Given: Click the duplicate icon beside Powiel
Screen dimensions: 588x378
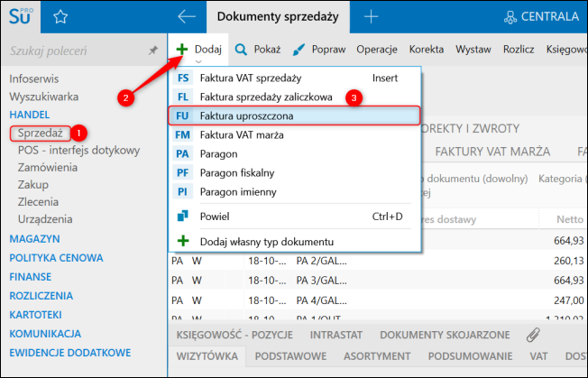Looking at the screenshot, I should pyautogui.click(x=183, y=216).
